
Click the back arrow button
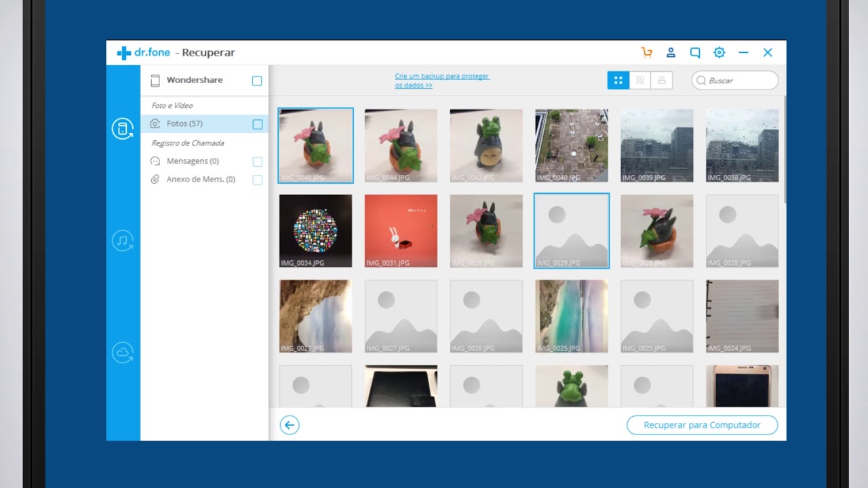[x=290, y=425]
